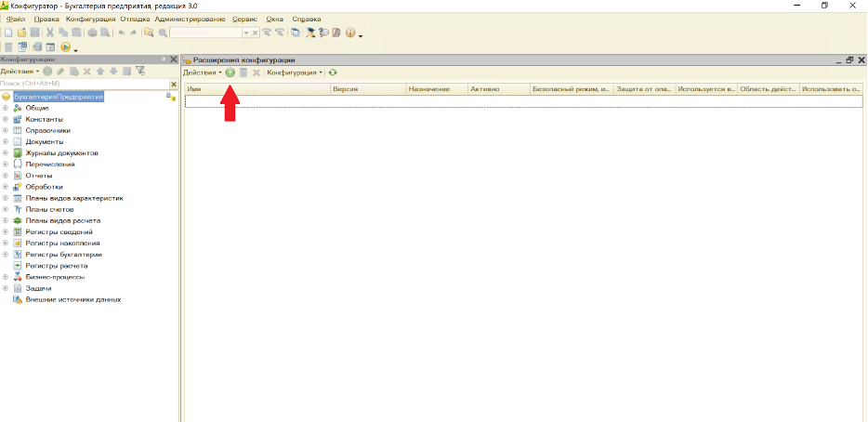Click the Save diskette toolbar icon
The image size is (868, 422).
tap(35, 33)
